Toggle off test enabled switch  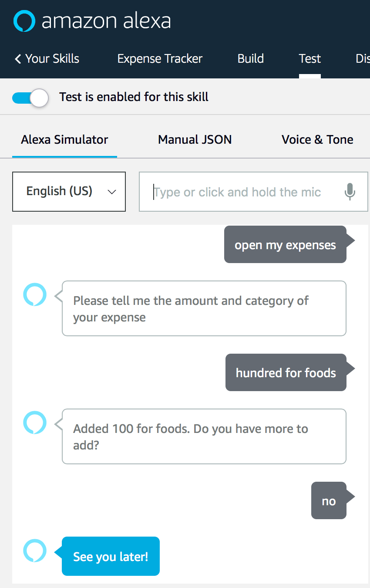coord(30,97)
